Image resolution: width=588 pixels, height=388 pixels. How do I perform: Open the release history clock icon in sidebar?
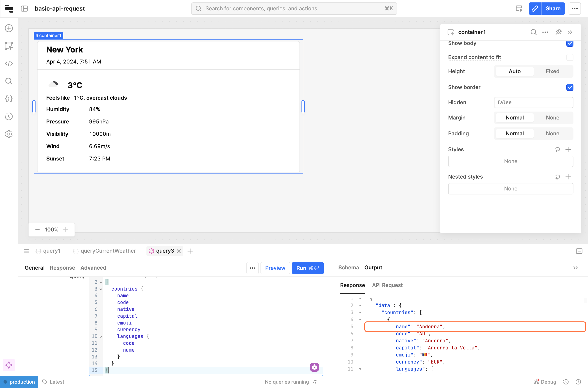[9, 116]
